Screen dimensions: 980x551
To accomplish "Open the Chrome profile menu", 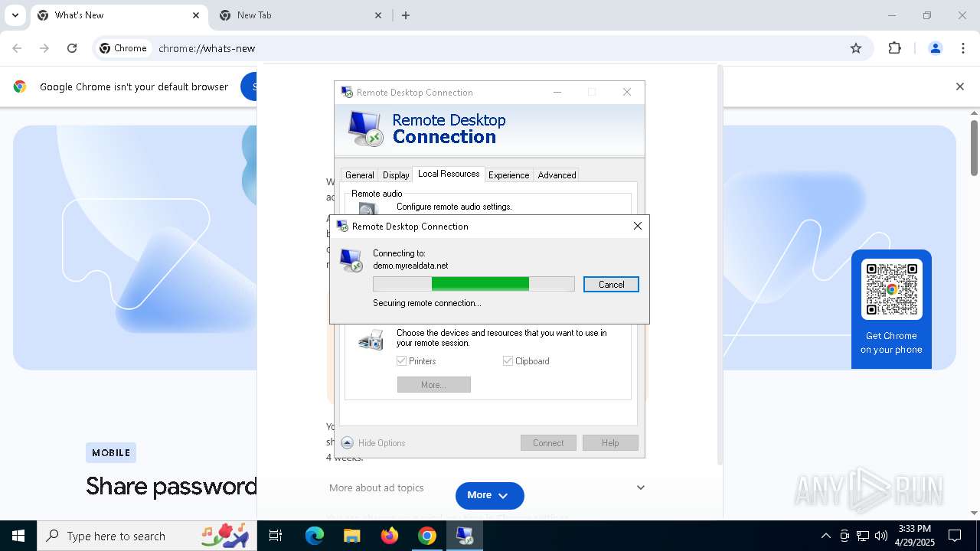I will pos(935,48).
